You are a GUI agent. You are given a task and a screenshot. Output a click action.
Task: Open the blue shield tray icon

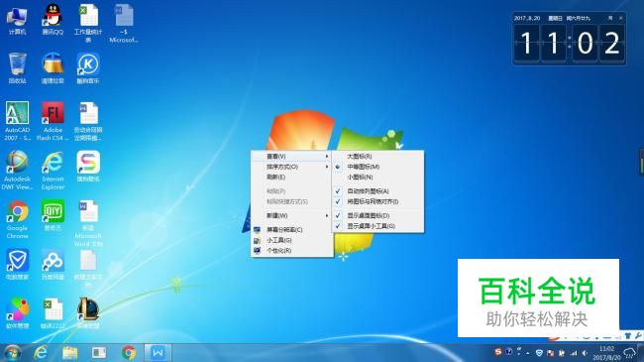539,353
